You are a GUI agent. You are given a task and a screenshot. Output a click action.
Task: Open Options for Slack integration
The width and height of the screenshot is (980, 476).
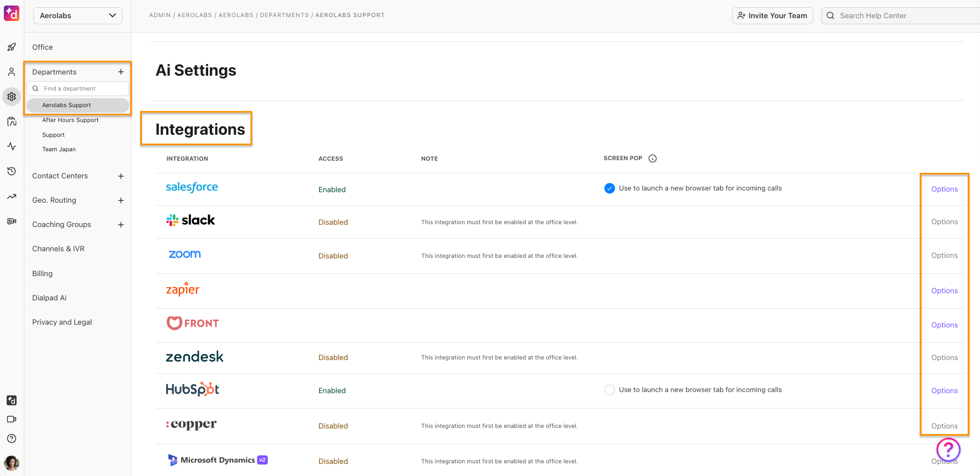click(x=944, y=221)
